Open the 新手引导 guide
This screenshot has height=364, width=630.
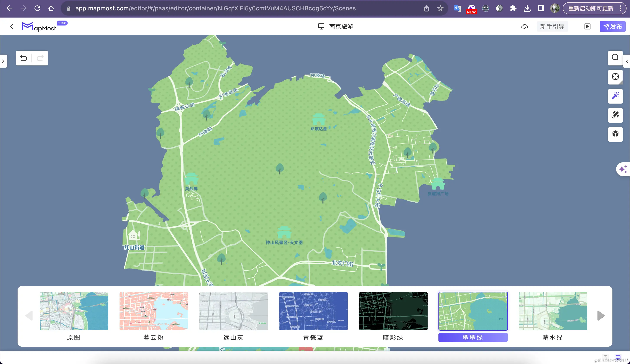552,26
